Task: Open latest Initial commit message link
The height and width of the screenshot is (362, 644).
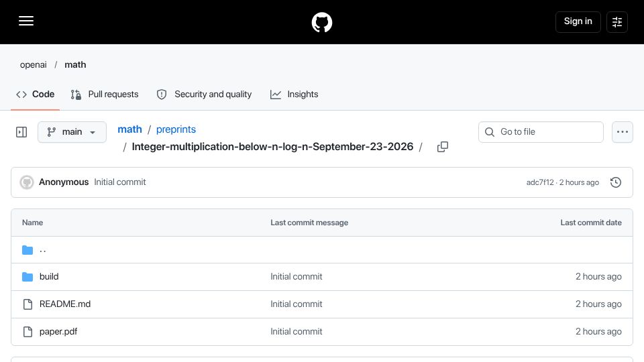Action: pyautogui.click(x=120, y=182)
